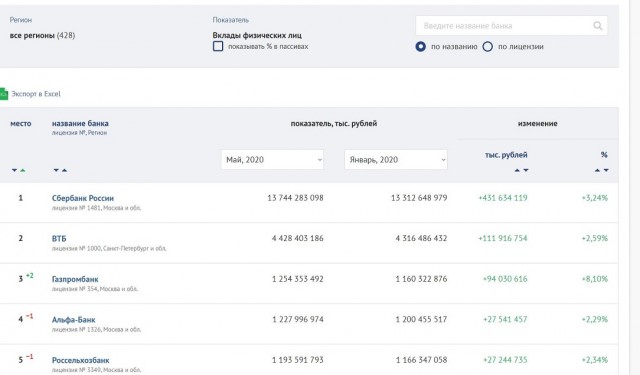Screen dimensions: 640x375
Task: Click rank change '+2' beside Газпромбанк
Action: [x=29, y=276]
